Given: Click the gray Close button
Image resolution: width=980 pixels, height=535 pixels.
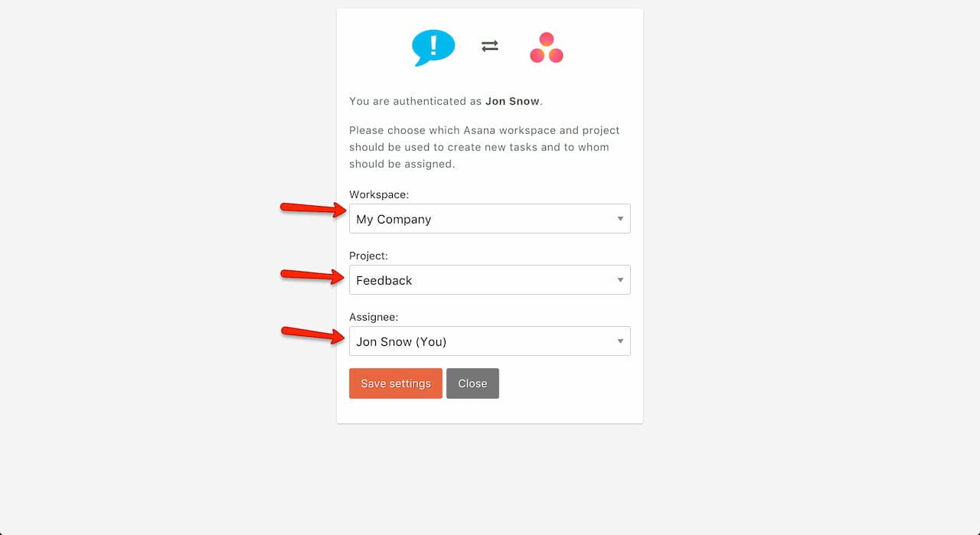Looking at the screenshot, I should [x=472, y=383].
